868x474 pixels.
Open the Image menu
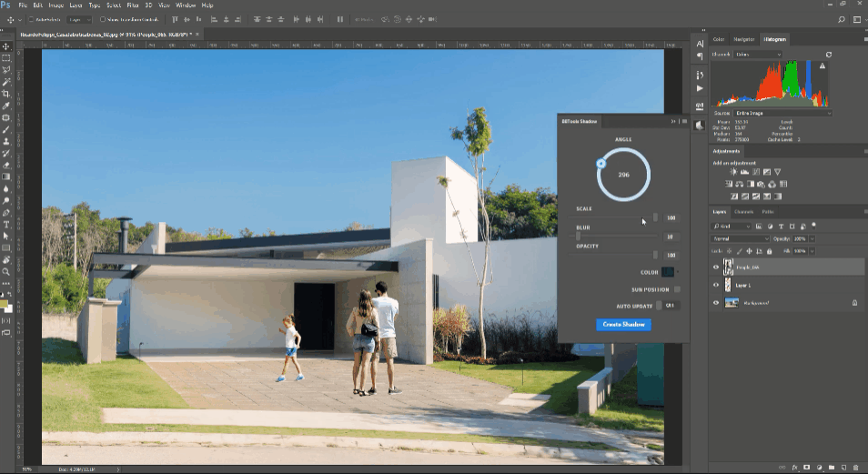[56, 5]
